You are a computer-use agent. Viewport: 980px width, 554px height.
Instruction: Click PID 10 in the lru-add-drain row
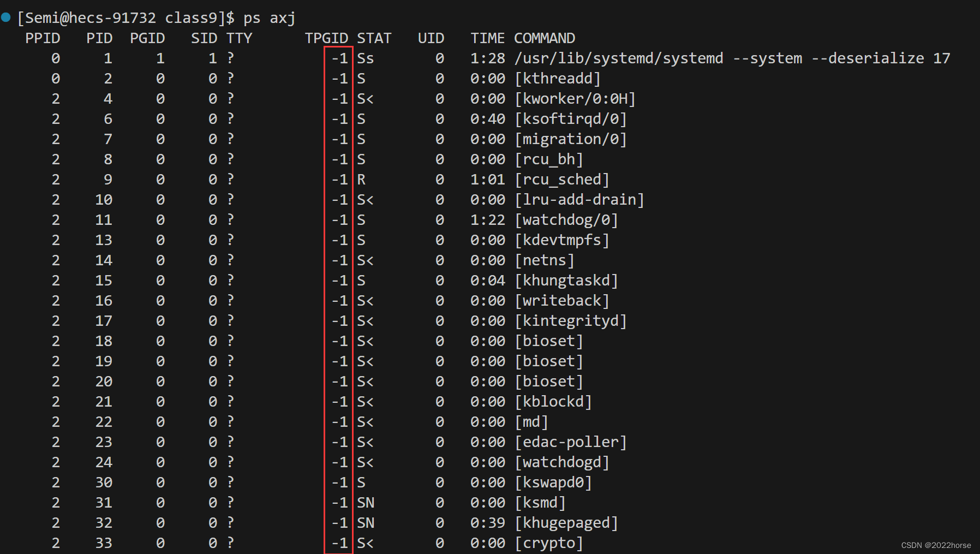tap(104, 200)
